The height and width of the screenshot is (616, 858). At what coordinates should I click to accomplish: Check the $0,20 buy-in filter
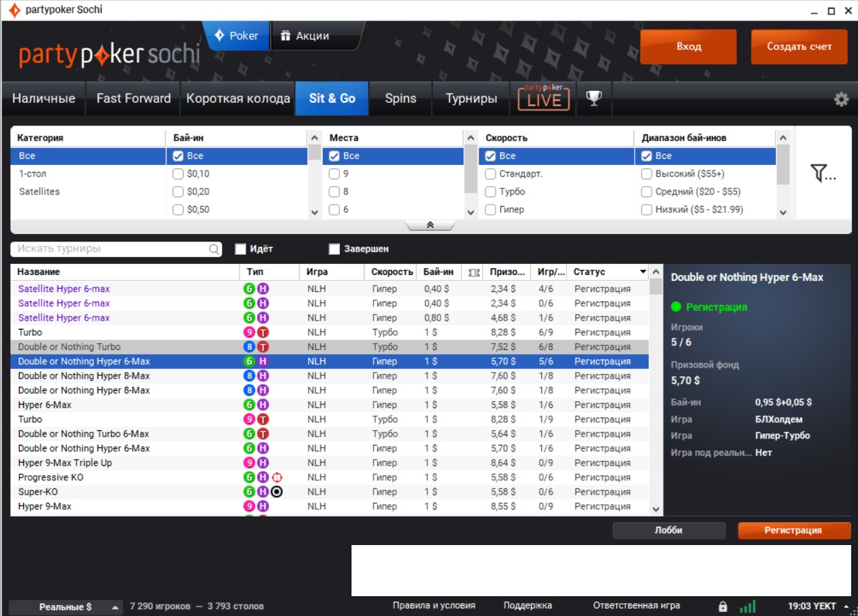click(x=178, y=192)
